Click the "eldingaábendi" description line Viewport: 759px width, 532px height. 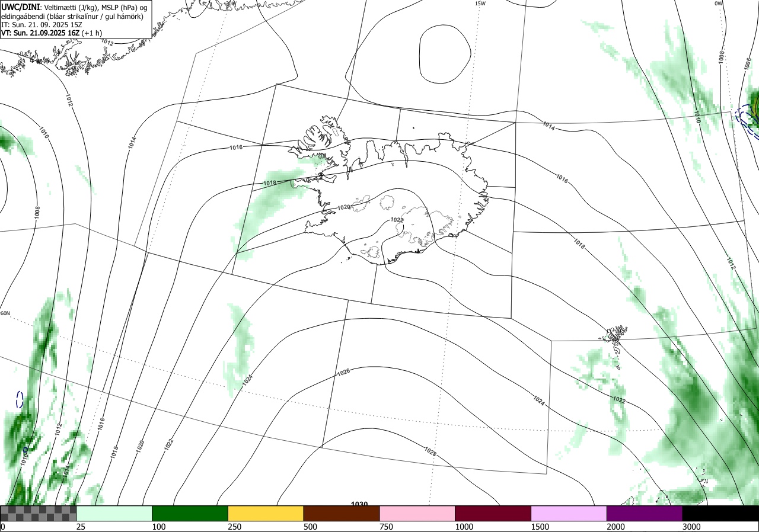pyautogui.click(x=72, y=16)
